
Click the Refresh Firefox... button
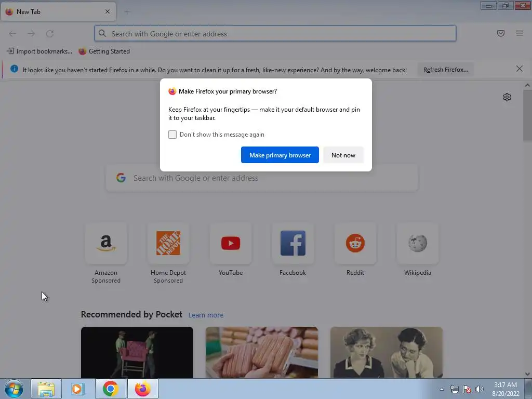(x=445, y=70)
